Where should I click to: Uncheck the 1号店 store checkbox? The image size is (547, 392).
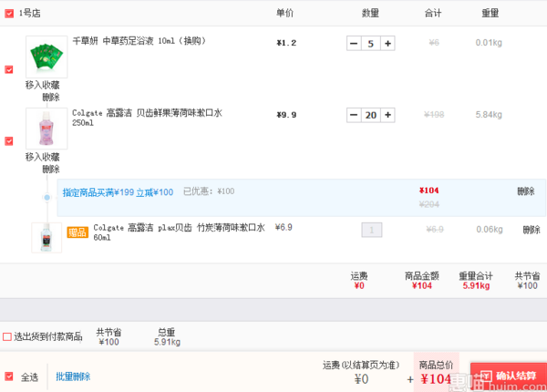coord(9,14)
